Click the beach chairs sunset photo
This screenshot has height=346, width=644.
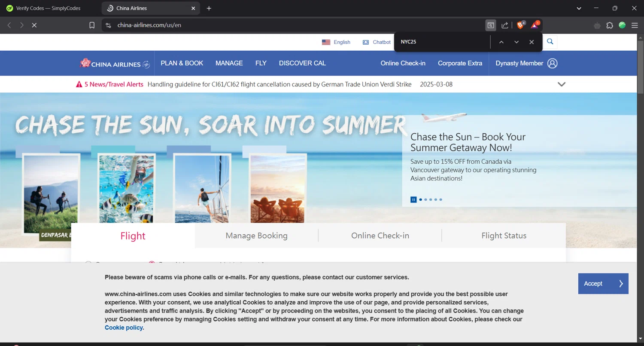(277, 189)
